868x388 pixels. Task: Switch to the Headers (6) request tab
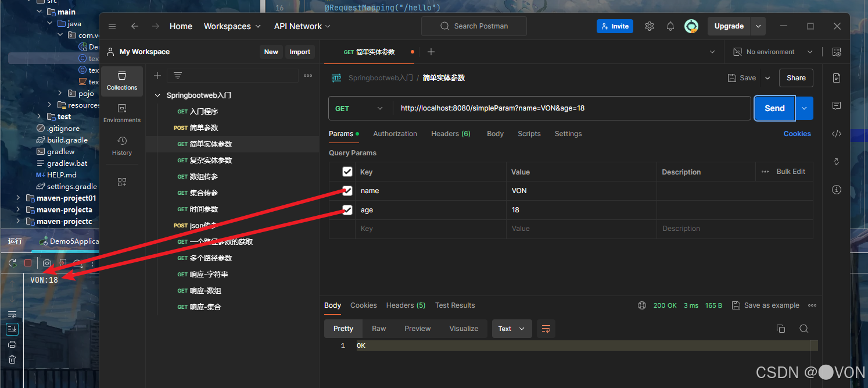(451, 134)
